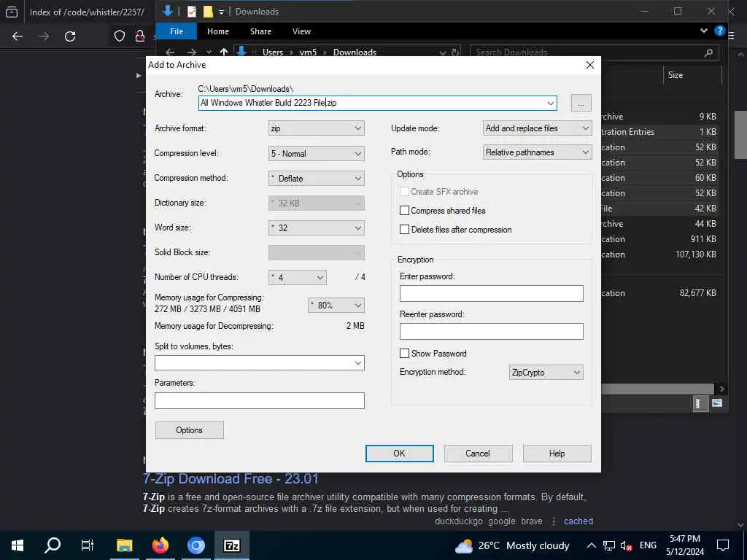Open the Windows Start menu
The width and height of the screenshot is (747, 560).
click(18, 545)
